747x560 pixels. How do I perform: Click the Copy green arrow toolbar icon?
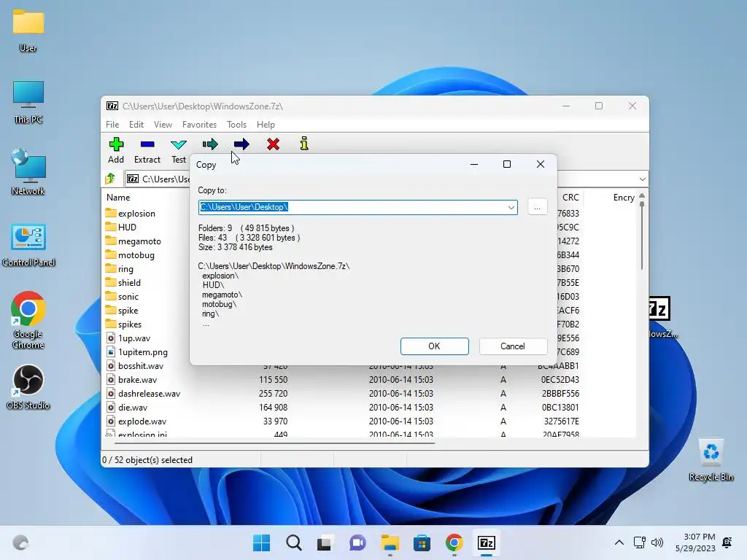210,144
